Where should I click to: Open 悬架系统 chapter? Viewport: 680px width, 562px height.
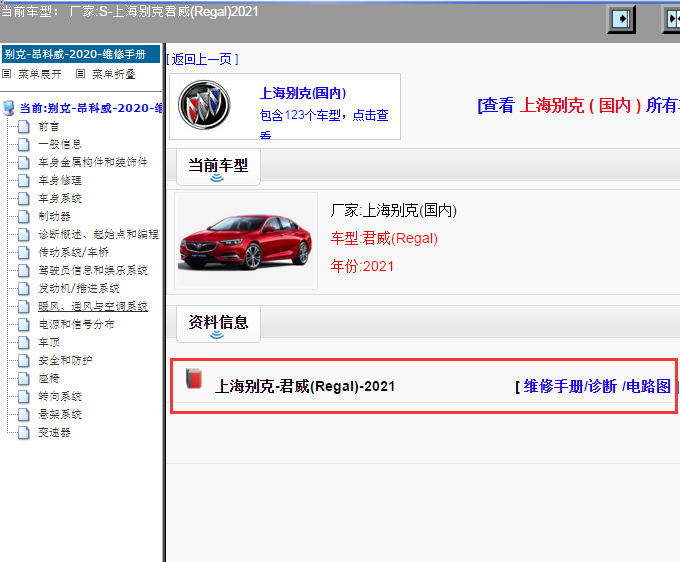click(60, 415)
